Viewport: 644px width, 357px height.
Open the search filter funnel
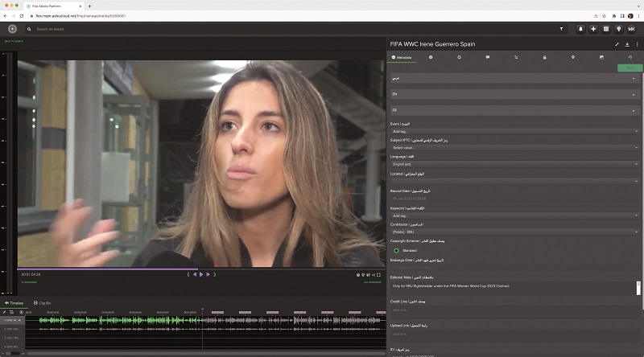pyautogui.click(x=561, y=29)
